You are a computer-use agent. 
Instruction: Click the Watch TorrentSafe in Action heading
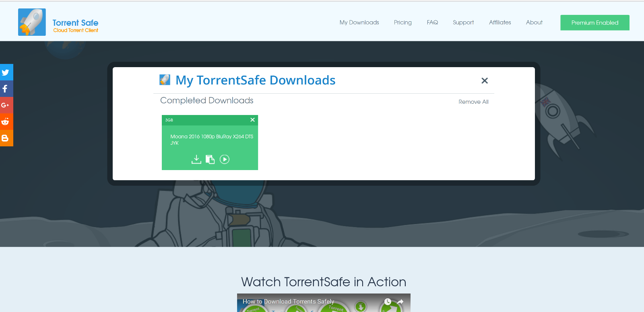point(324,282)
